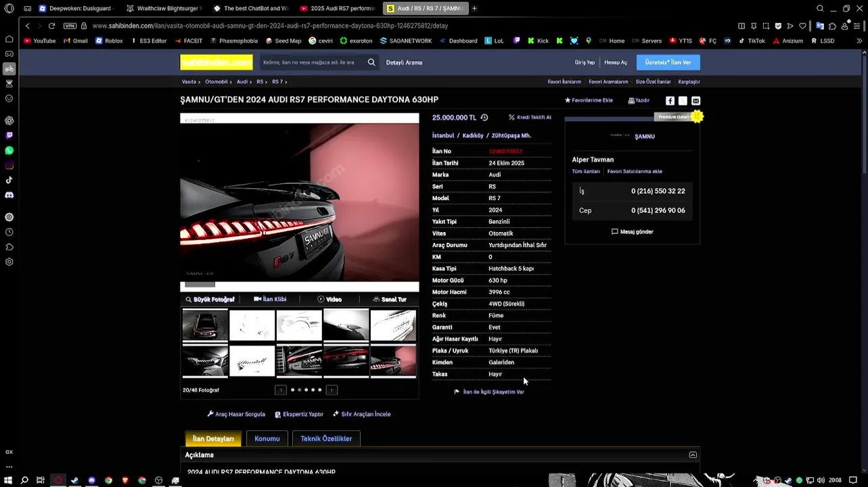Focus the site search input field
This screenshot has height=487, width=868.
(x=311, y=62)
